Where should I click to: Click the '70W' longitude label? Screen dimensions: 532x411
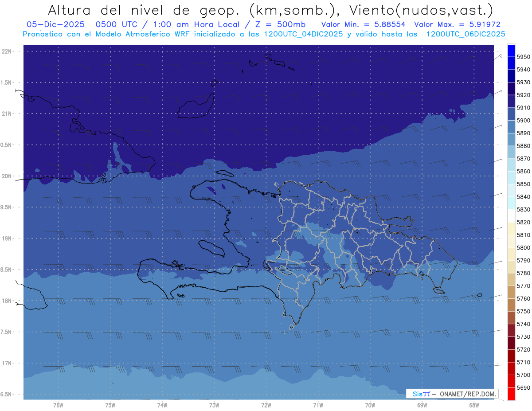[370, 405]
